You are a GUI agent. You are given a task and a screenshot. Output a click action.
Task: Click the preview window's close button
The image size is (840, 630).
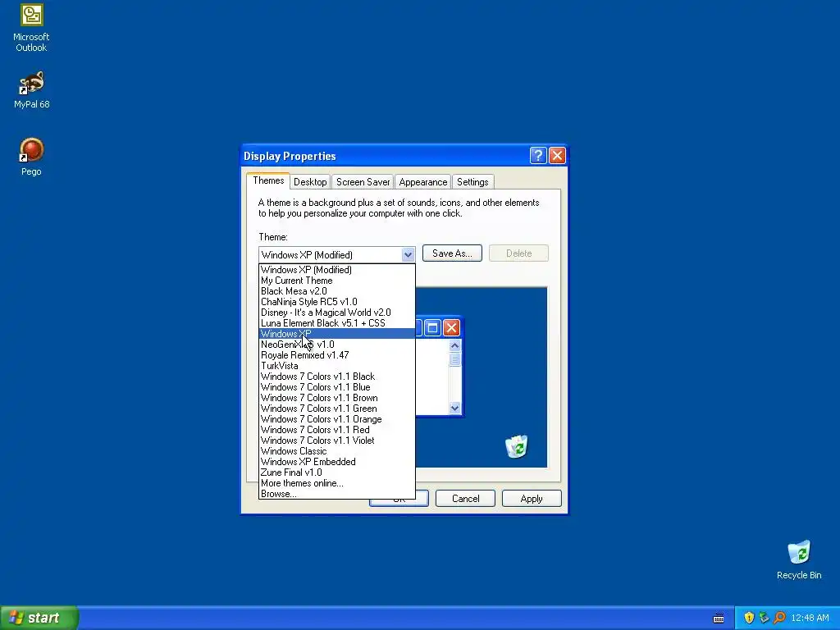[452, 327]
